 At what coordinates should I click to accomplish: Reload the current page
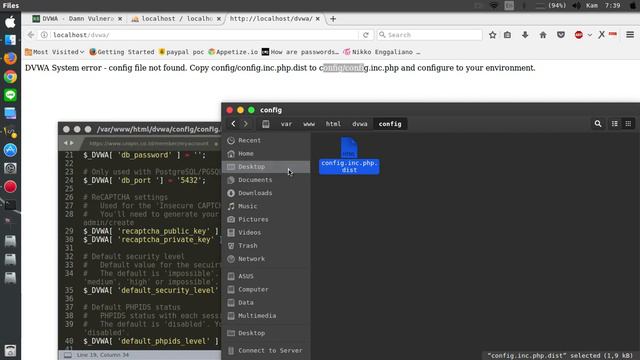coord(366,35)
